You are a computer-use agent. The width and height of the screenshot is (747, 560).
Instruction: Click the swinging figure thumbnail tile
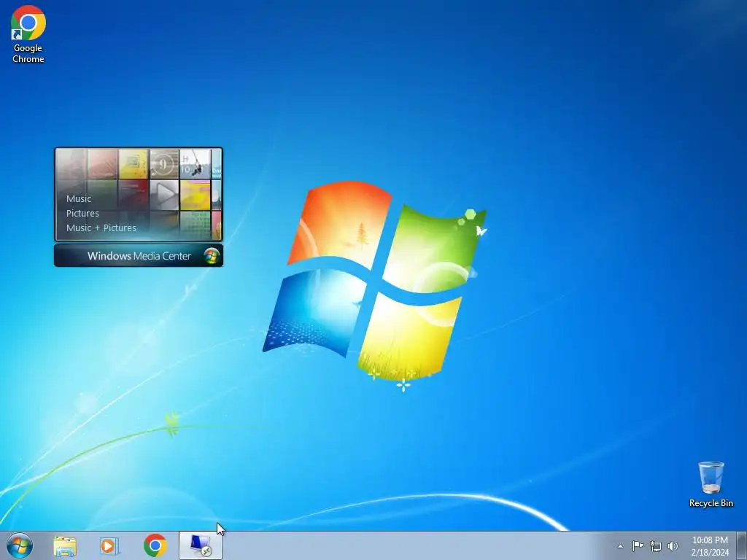pyautogui.click(x=196, y=164)
